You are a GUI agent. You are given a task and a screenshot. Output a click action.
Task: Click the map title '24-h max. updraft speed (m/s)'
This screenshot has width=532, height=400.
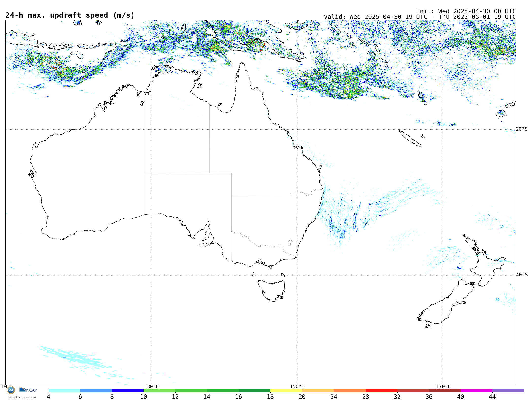tap(70, 15)
